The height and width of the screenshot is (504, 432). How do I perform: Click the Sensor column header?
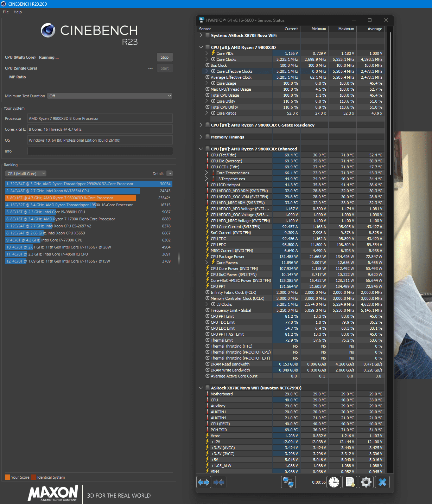(234, 29)
